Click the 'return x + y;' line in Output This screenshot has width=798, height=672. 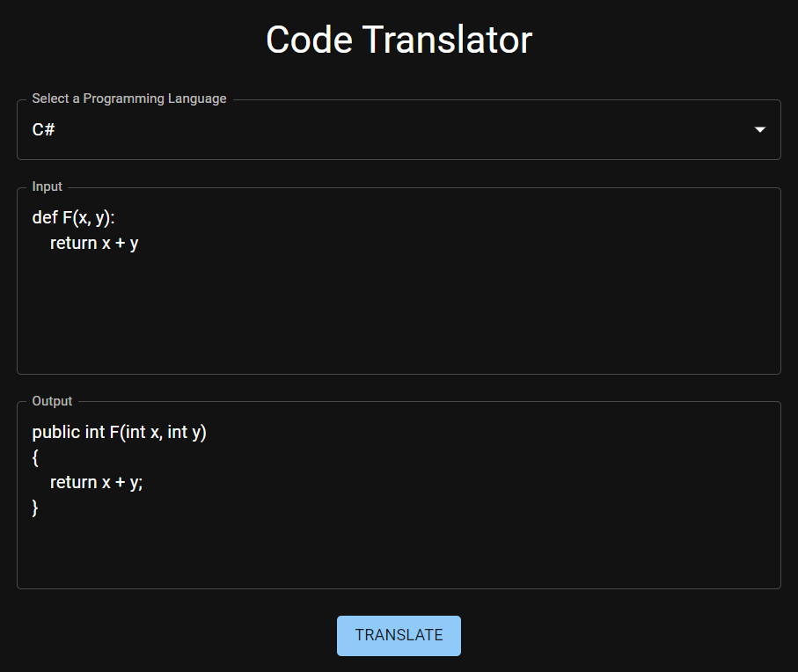[x=97, y=482]
